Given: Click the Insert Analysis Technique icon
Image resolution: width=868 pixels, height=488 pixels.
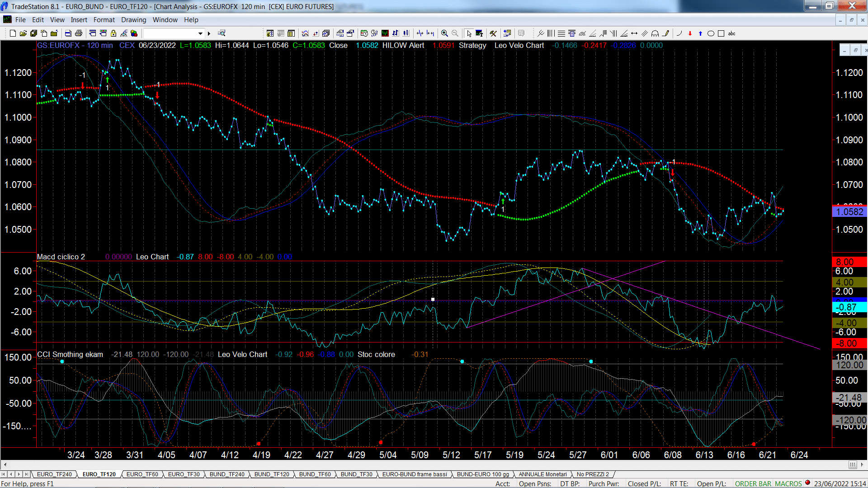Looking at the screenshot, I should [305, 33].
